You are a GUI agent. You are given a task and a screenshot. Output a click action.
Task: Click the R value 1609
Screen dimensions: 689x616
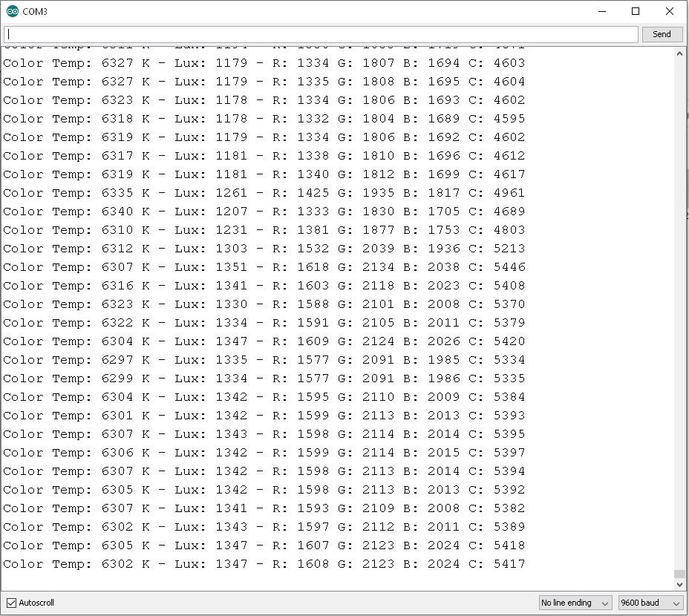pos(313,341)
